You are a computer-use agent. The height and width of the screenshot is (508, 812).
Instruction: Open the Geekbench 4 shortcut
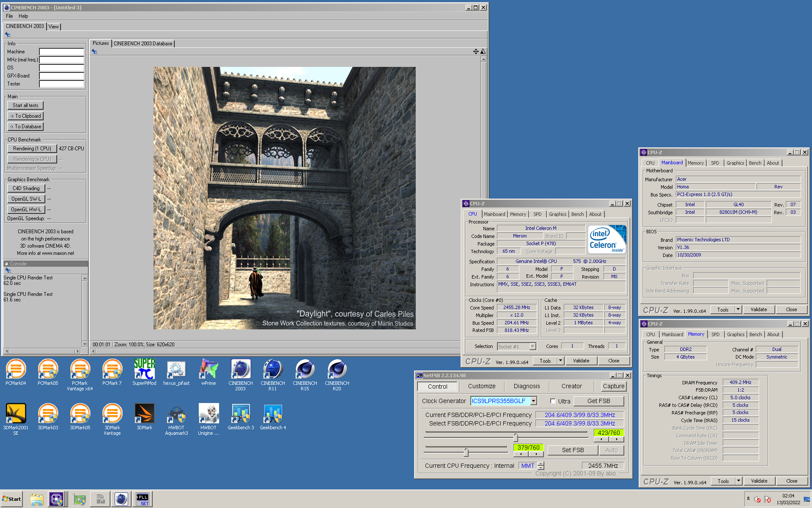(273, 417)
